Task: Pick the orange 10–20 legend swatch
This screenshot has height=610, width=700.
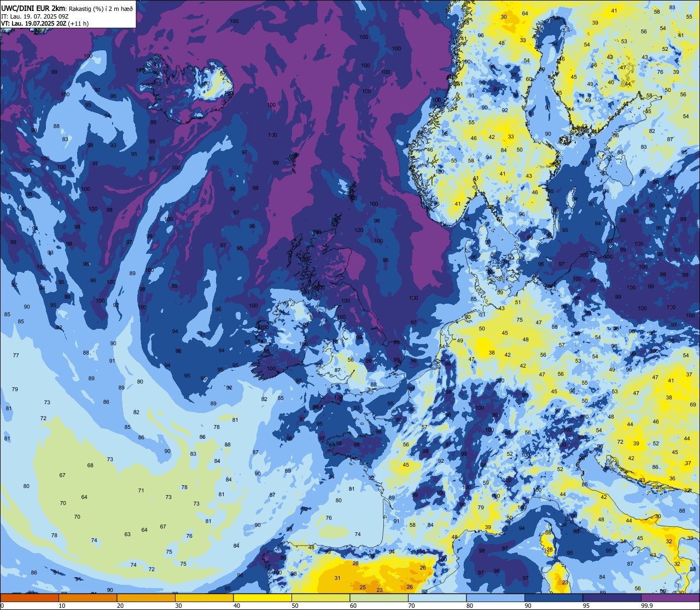Action: 87,597
